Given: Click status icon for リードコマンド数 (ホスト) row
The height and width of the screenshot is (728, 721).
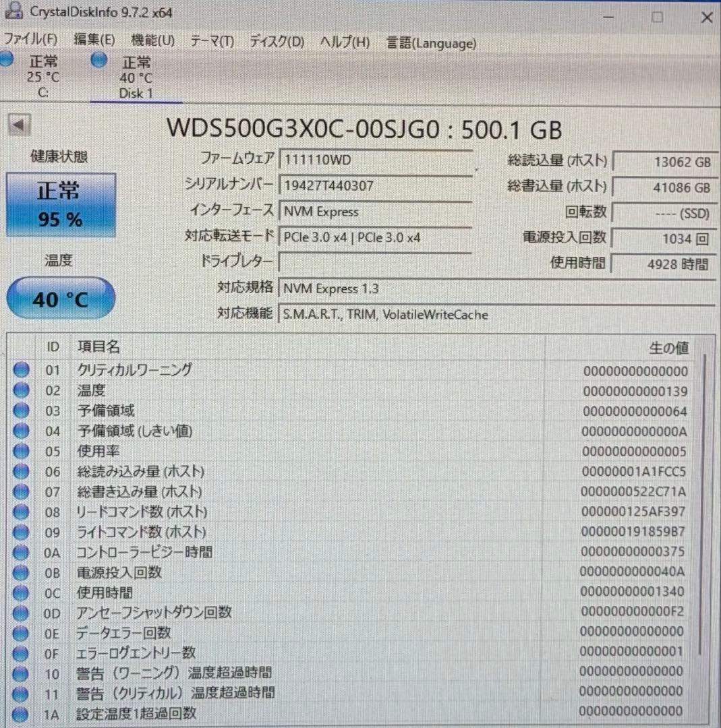Looking at the screenshot, I should tap(21, 512).
